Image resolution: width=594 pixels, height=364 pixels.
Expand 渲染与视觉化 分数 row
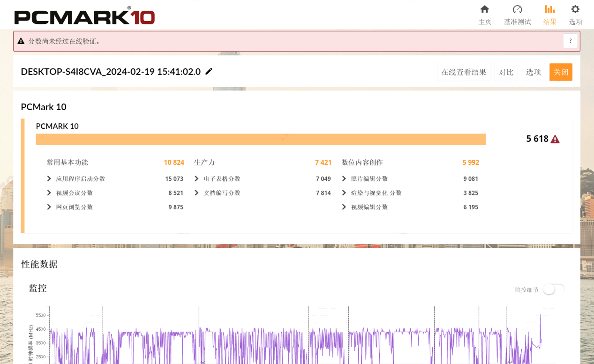[344, 193]
